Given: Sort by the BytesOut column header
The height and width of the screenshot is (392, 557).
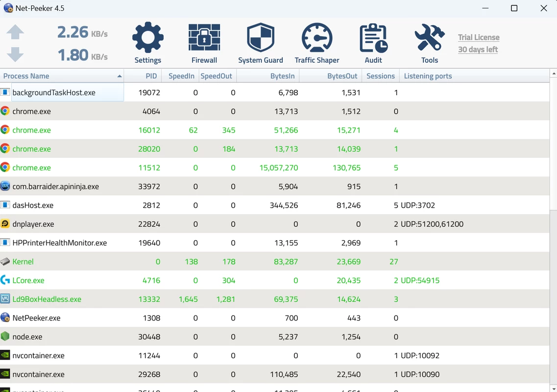Looking at the screenshot, I should point(331,76).
